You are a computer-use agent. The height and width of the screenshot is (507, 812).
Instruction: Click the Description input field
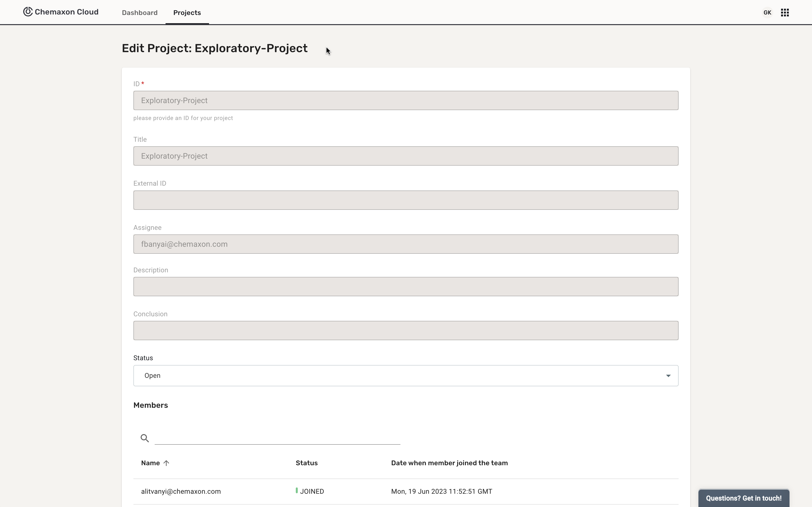click(405, 287)
